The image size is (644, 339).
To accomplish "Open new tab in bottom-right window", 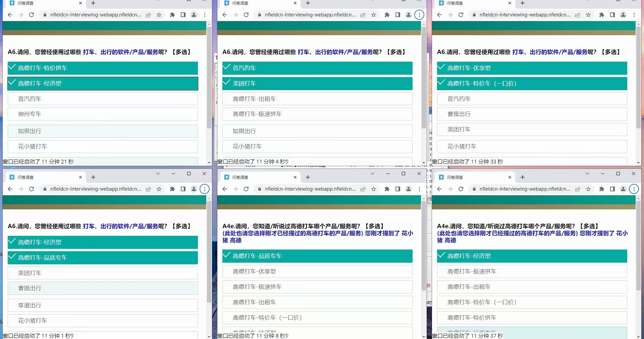I will tap(523, 177).
